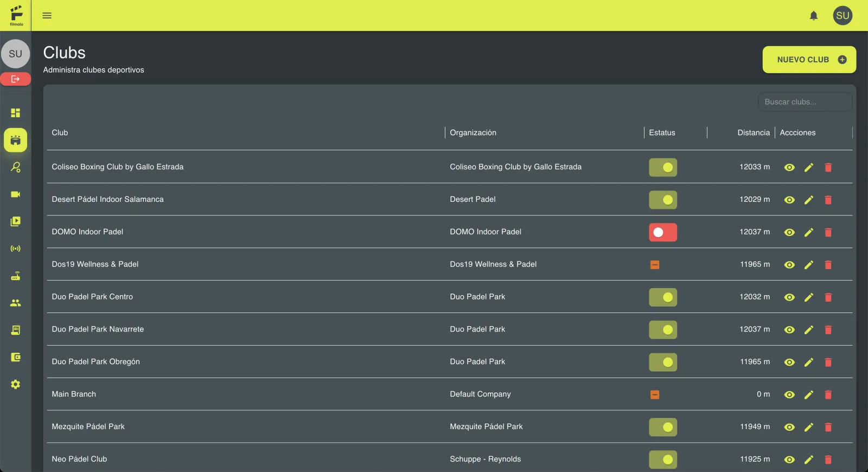Edit the Mezquite Pádel Park club
The width and height of the screenshot is (868, 472).
click(x=809, y=428)
